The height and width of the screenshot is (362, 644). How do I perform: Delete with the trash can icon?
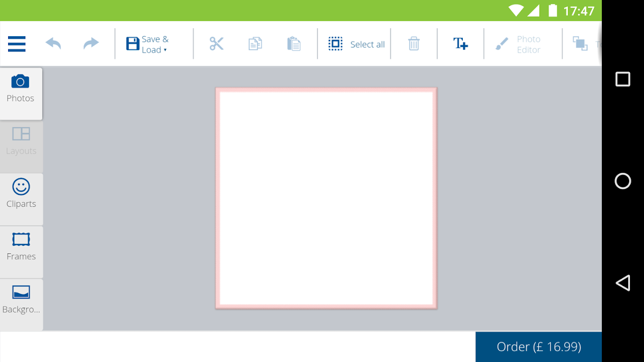tap(414, 44)
